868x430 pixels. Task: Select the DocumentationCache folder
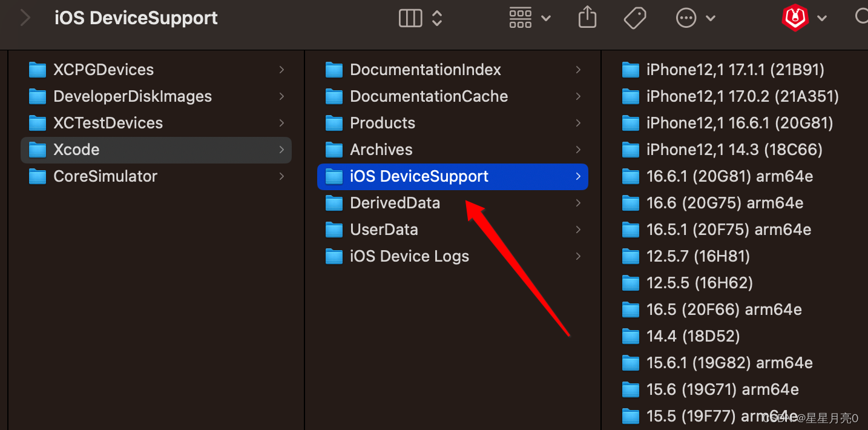pos(429,96)
